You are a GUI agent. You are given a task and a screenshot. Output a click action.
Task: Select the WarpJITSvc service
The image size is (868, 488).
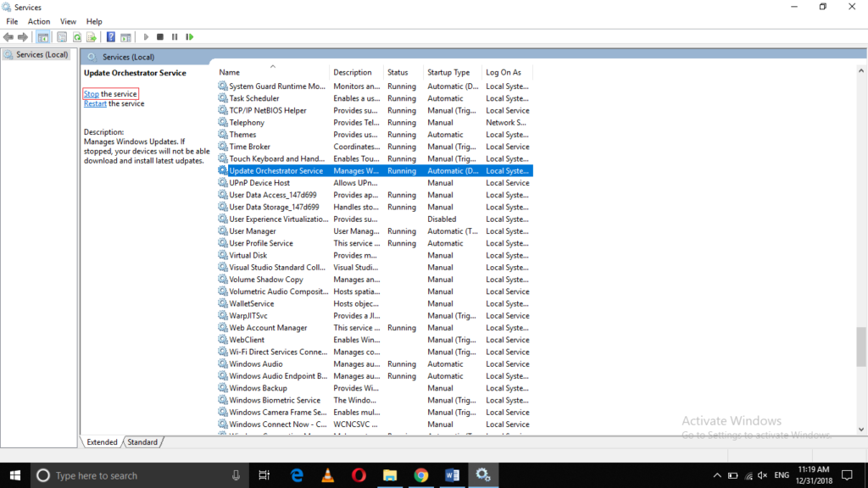[x=375, y=316]
